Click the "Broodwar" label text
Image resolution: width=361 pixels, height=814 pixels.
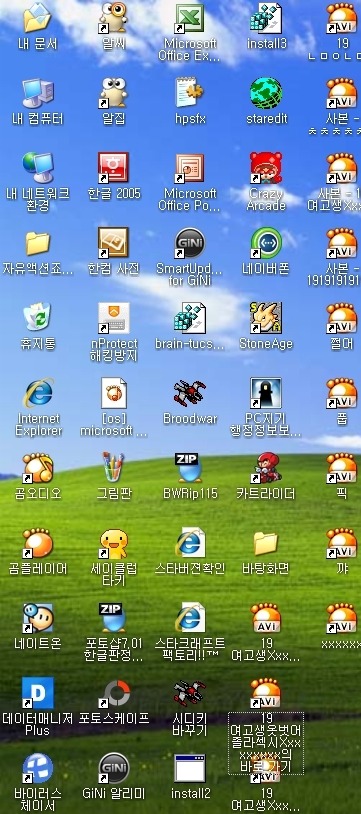(x=190, y=418)
